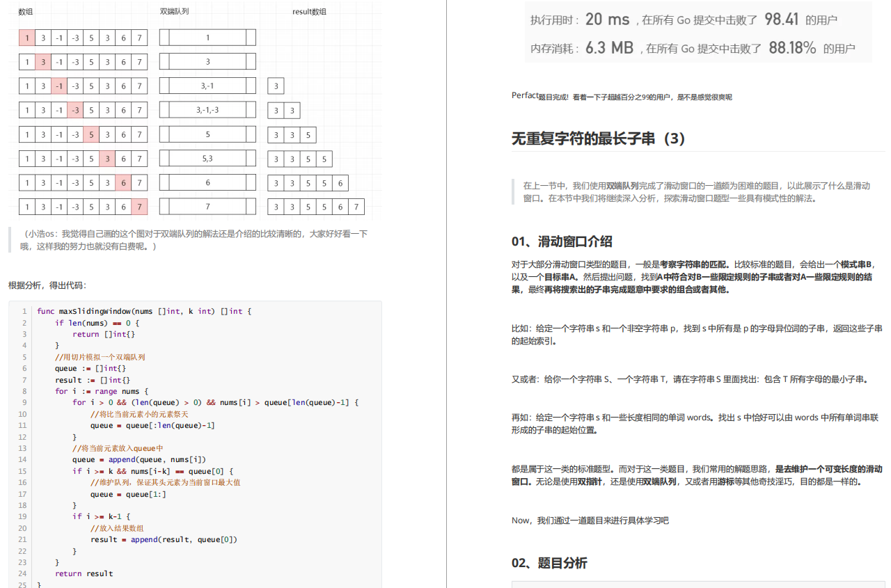Click code line "queue = append(queue, nums[i])"
Image resolution: width=891 pixels, height=588 pixels.
139,459
